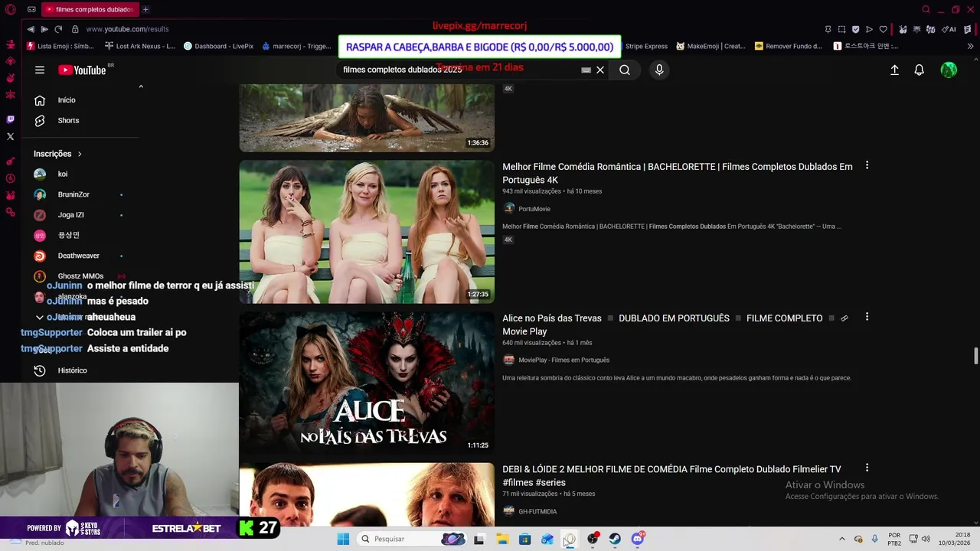Image resolution: width=980 pixels, height=551 pixels.
Task: Open the GH-FUTMIDIA channel link
Action: pos(537,511)
